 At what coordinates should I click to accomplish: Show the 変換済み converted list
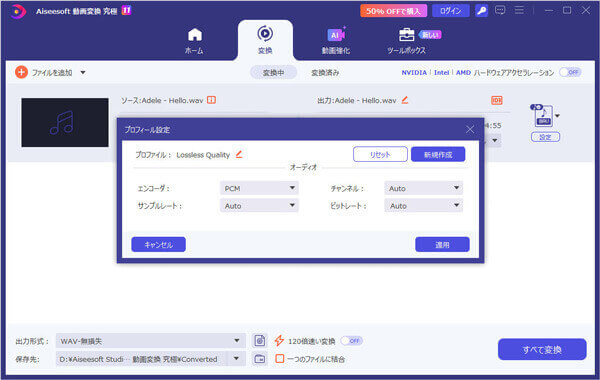[325, 73]
